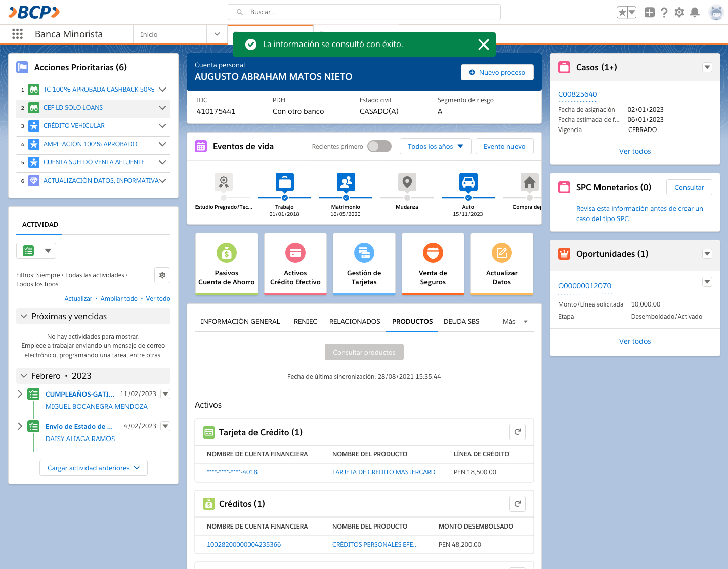The height and width of the screenshot is (569, 728).
Task: Switch to INFORMACIÓN GENERAL tab
Action: (x=240, y=321)
